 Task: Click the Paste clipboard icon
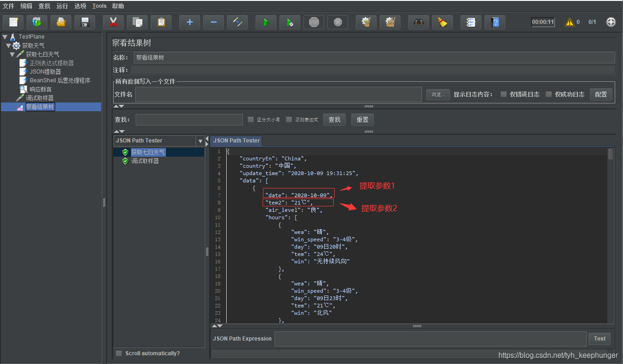[161, 22]
